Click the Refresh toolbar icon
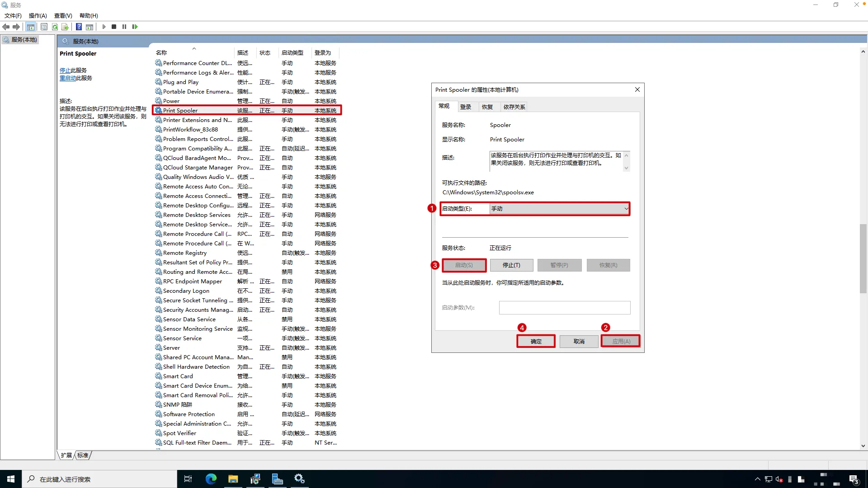The width and height of the screenshot is (868, 488). point(55,27)
